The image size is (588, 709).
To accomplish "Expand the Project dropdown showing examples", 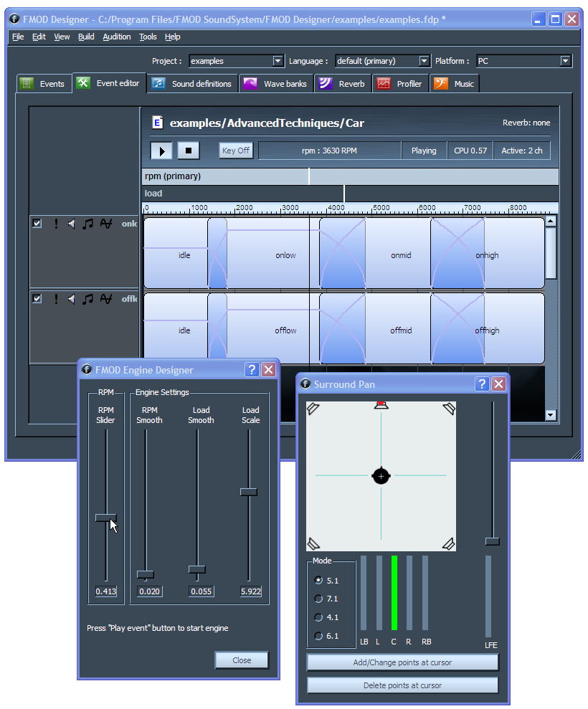I will tap(278, 61).
